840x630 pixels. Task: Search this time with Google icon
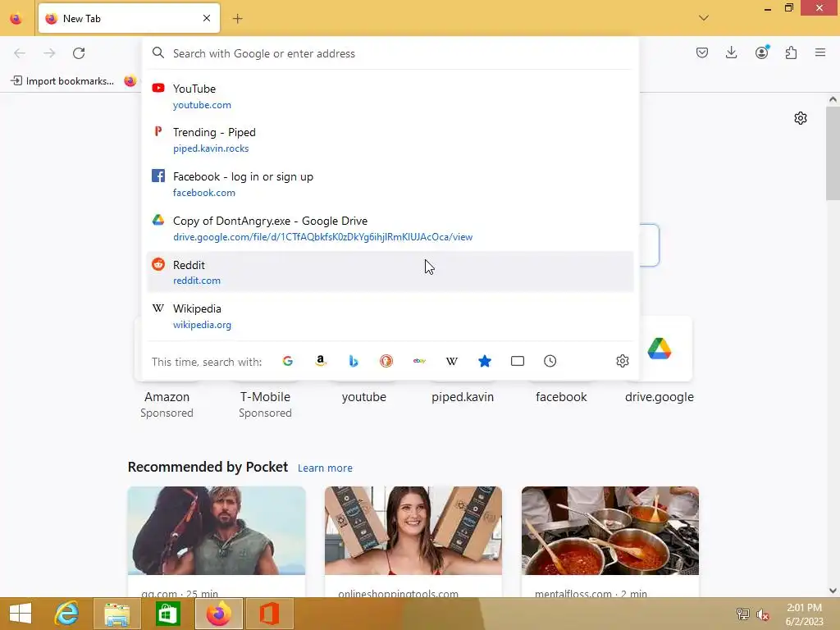(288, 361)
